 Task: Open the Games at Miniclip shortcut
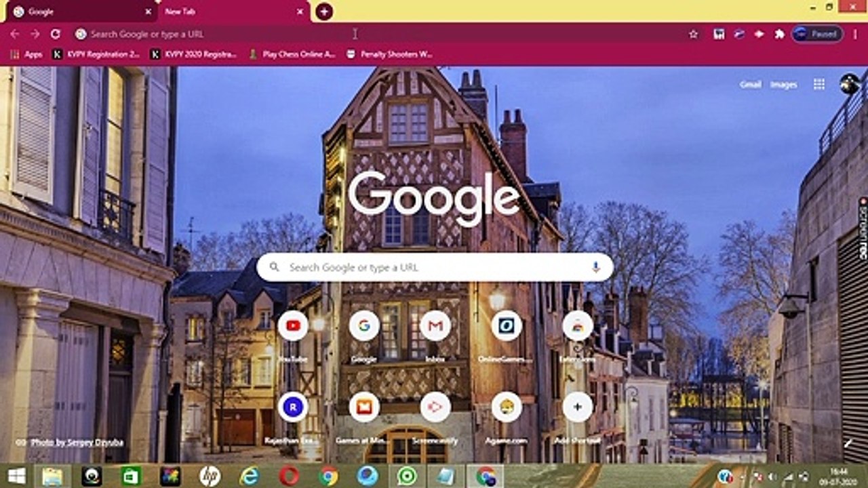pyautogui.click(x=364, y=407)
